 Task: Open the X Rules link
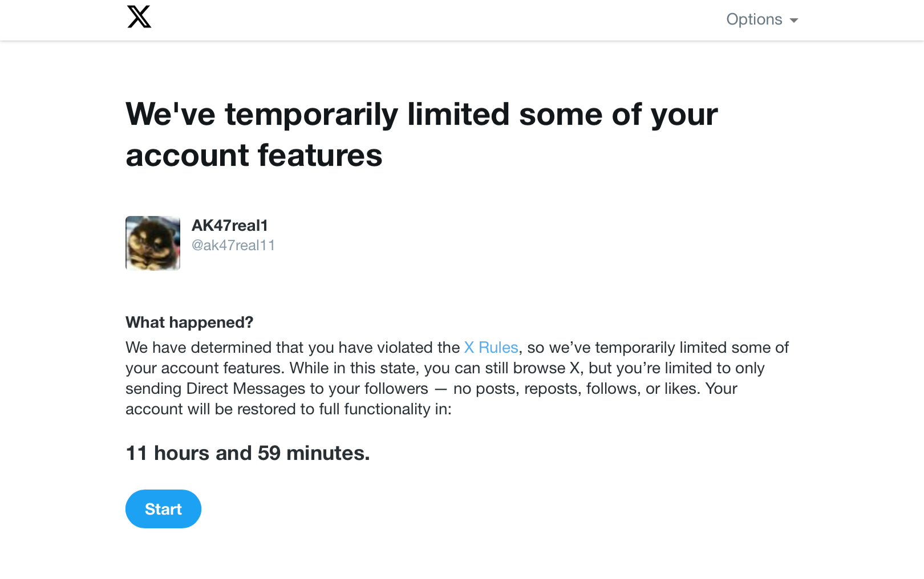[x=491, y=348]
